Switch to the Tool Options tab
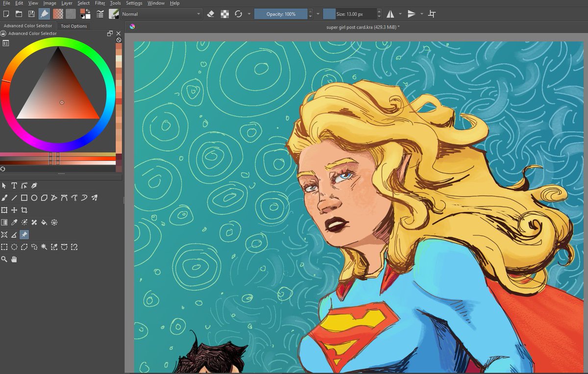 click(x=73, y=26)
